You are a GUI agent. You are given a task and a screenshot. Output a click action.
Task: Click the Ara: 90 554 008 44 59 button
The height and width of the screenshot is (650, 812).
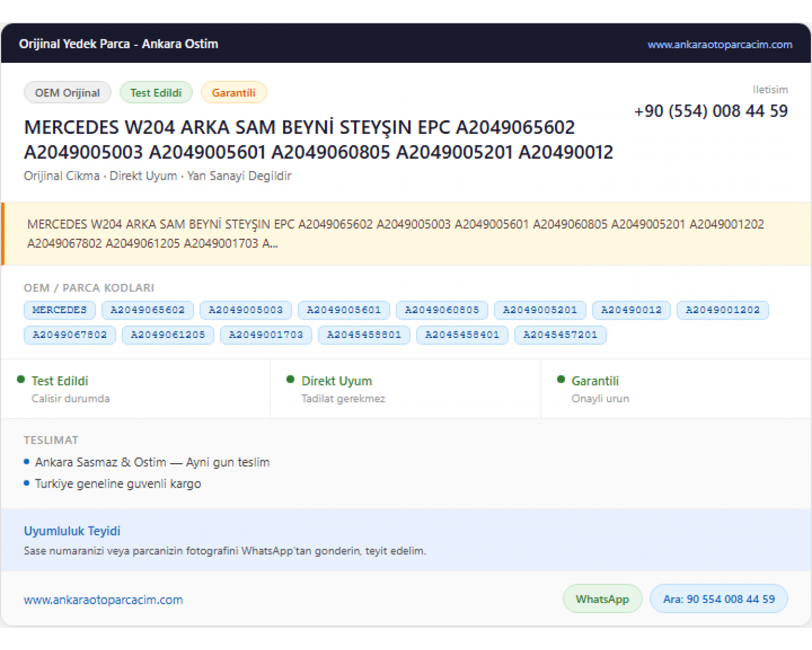(719, 599)
